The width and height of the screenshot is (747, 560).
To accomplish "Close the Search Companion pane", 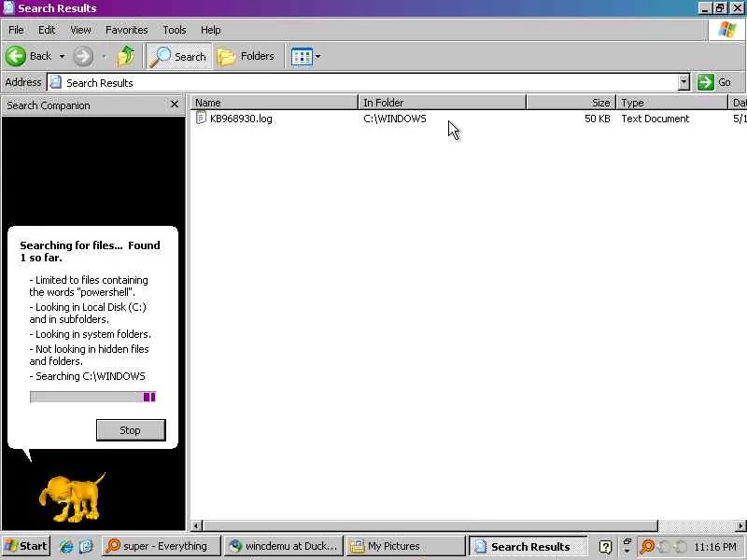I will pos(175,105).
